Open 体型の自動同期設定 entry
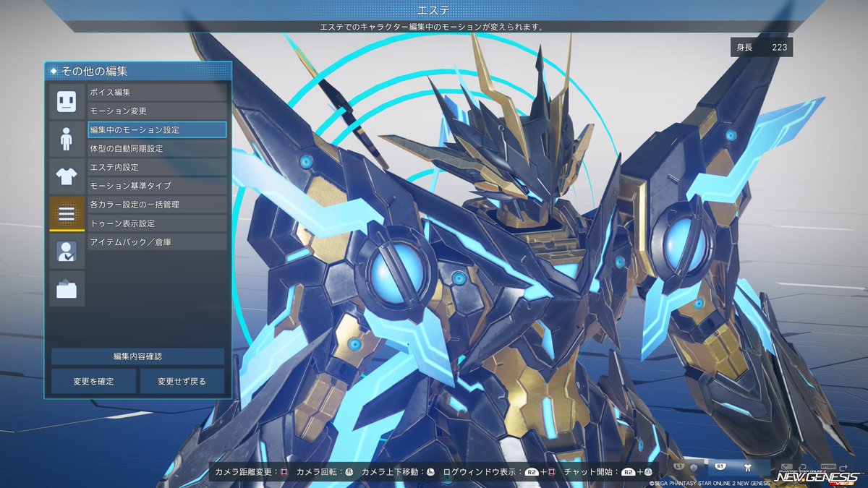Image resolution: width=868 pixels, height=488 pixels. [x=157, y=148]
